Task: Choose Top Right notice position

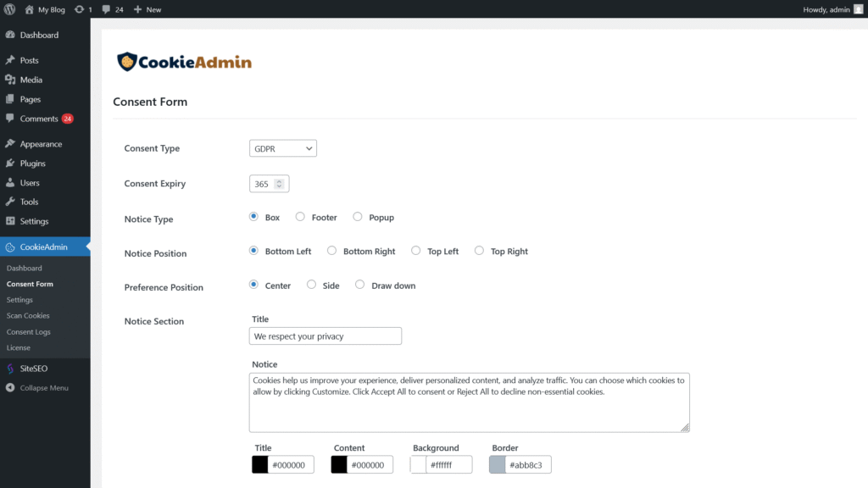Action: (x=480, y=251)
